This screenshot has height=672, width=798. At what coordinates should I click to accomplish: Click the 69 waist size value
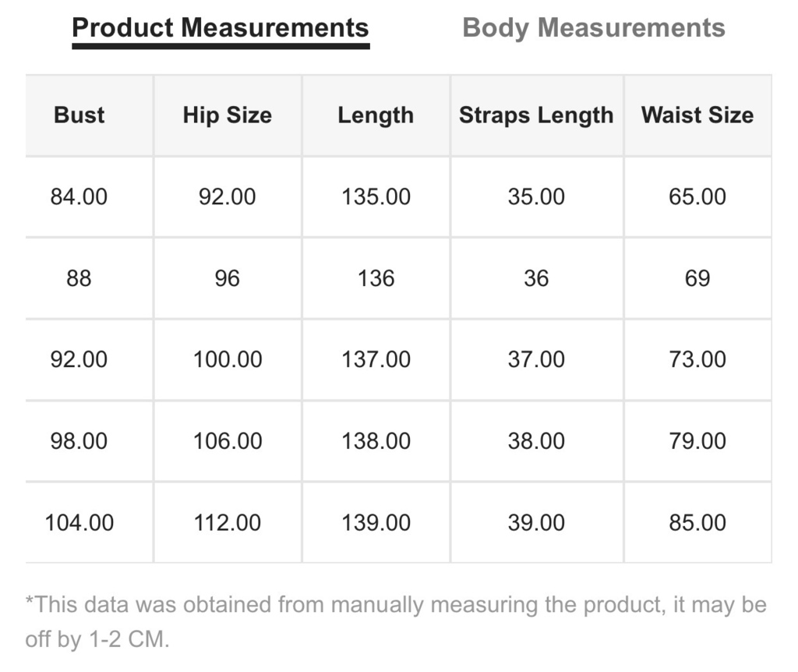pyautogui.click(x=697, y=278)
